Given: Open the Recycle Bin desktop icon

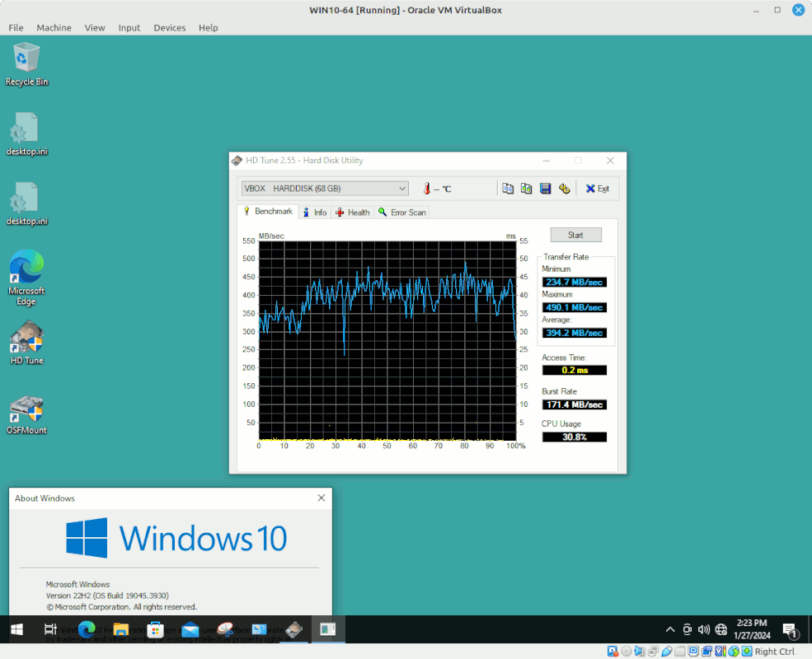Looking at the screenshot, I should 26,64.
